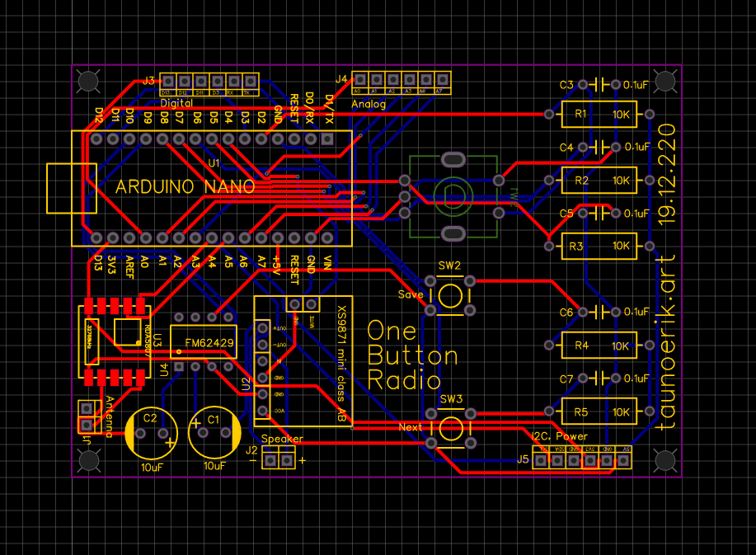Select the R1 10K resistor
This screenshot has width=756, height=555.
click(x=599, y=114)
